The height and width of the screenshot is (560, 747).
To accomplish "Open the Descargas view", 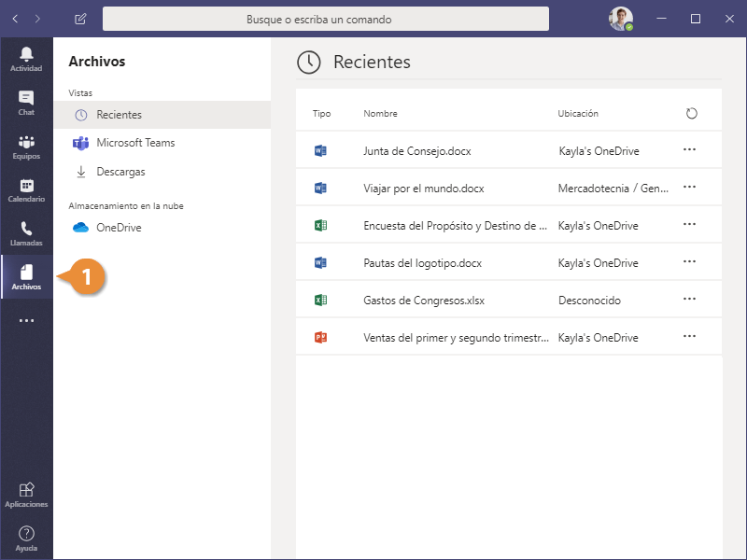I will (x=120, y=172).
